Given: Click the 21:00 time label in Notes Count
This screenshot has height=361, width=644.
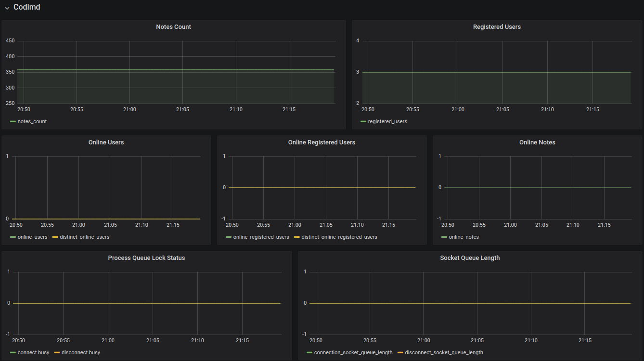Looking at the screenshot, I should [129, 110].
